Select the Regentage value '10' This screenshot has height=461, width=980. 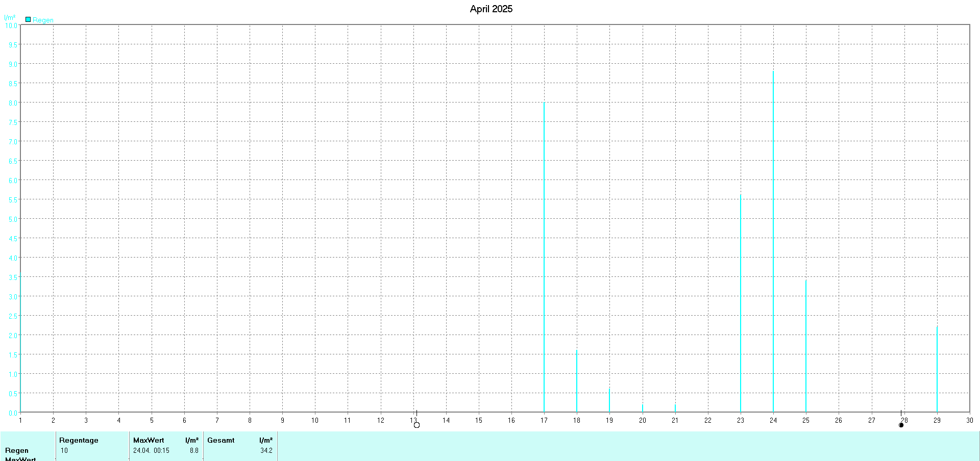(x=64, y=450)
